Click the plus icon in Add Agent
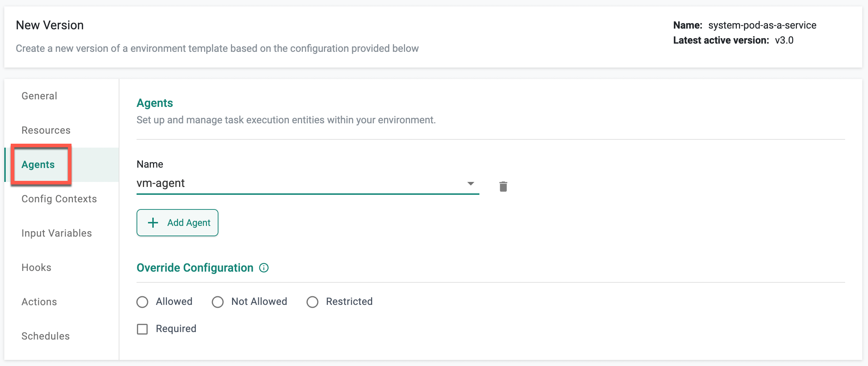The height and width of the screenshot is (366, 868). point(153,223)
